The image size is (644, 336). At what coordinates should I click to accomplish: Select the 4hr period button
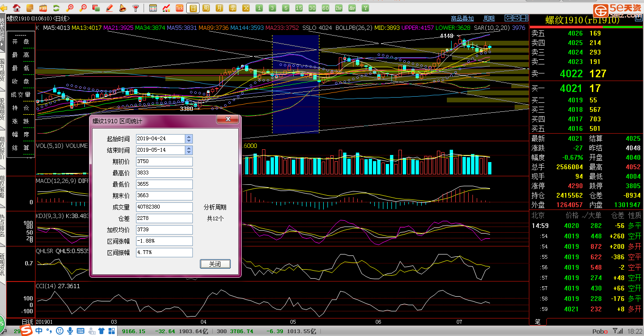click(352, 8)
